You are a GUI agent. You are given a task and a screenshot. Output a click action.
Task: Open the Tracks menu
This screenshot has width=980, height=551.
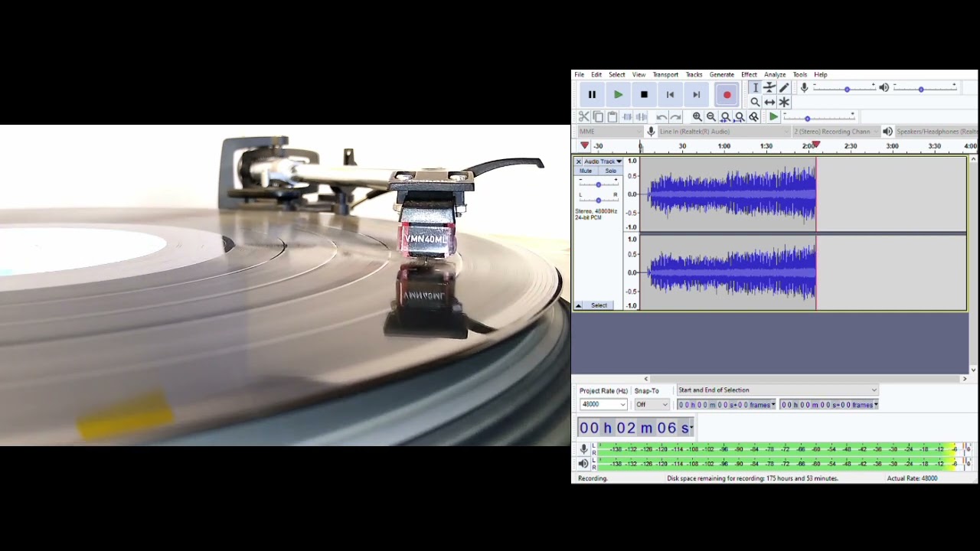[x=694, y=75]
